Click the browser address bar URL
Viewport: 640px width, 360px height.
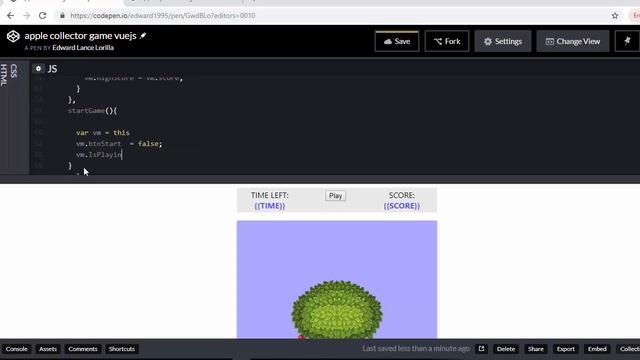[163, 16]
